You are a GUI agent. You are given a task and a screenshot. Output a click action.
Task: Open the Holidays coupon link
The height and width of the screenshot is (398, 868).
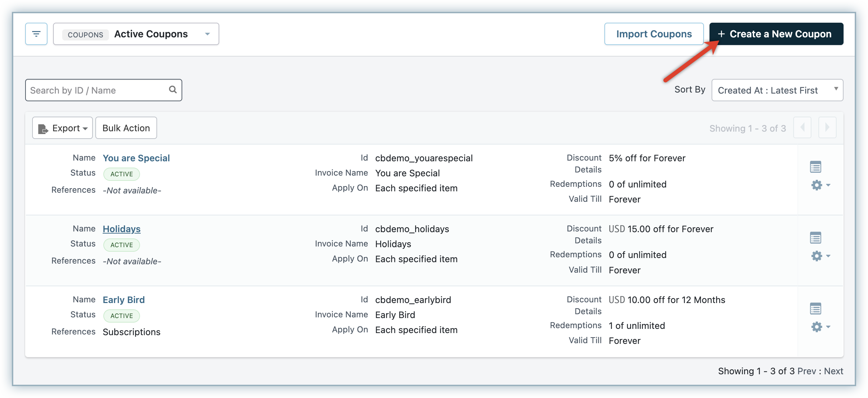click(x=122, y=229)
